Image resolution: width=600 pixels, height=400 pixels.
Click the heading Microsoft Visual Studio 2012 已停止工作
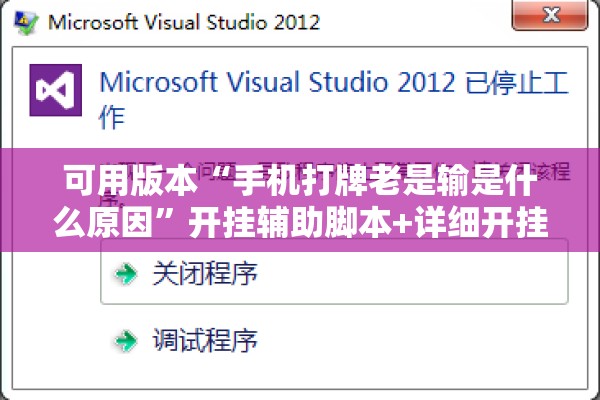point(333,98)
